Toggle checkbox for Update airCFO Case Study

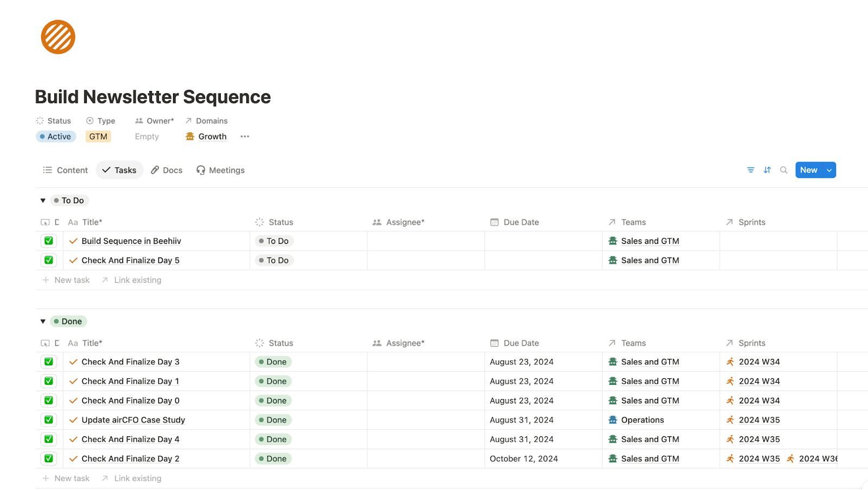pyautogui.click(x=49, y=420)
